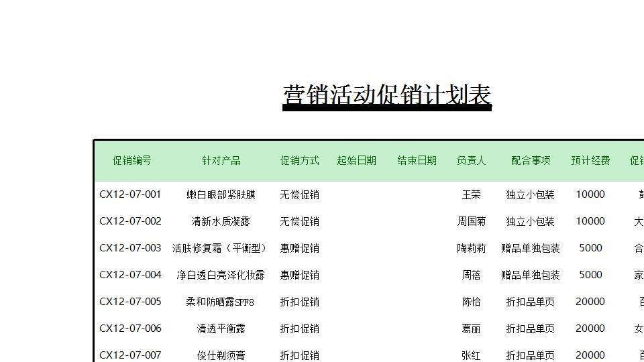The image size is (644, 362).
Task: Select 折扣品单页 in row CX12-07-007
Action: [x=530, y=355]
